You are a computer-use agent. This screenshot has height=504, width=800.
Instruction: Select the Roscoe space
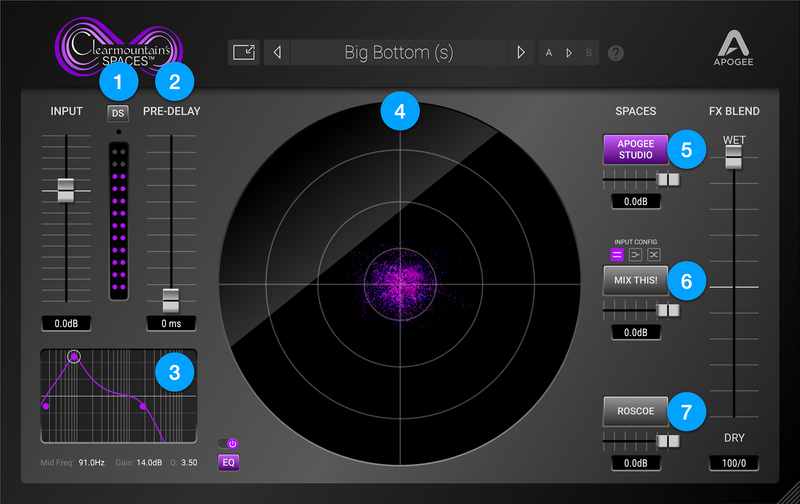635,410
